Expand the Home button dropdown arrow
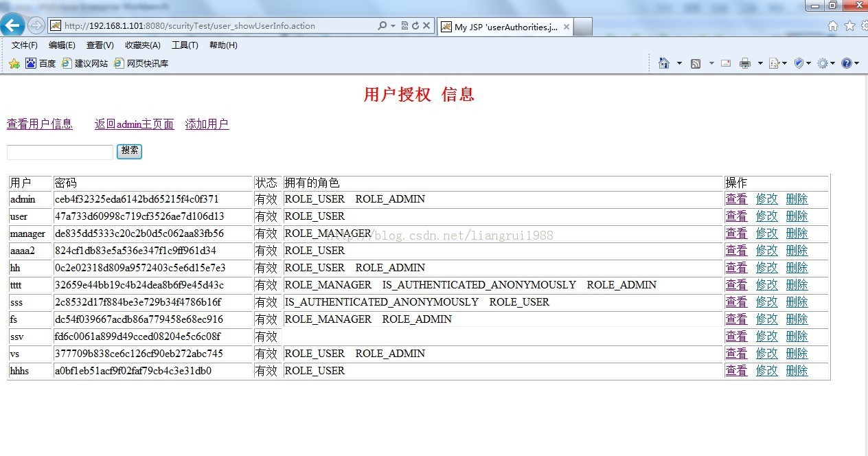The width and height of the screenshot is (868, 456). point(680,63)
